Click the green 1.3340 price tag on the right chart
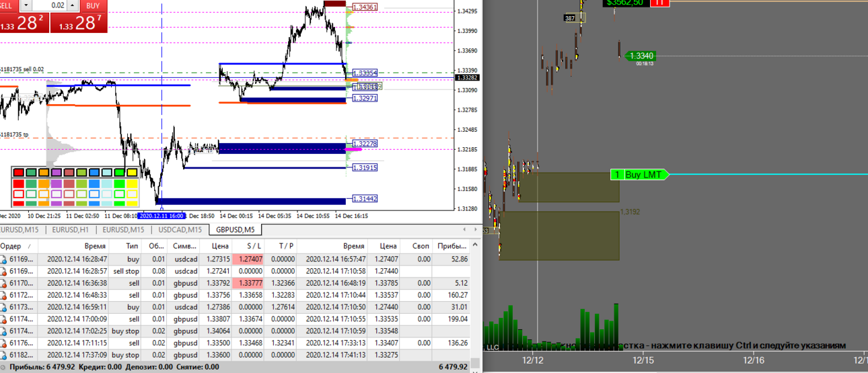This screenshot has height=373, width=868. click(x=640, y=56)
